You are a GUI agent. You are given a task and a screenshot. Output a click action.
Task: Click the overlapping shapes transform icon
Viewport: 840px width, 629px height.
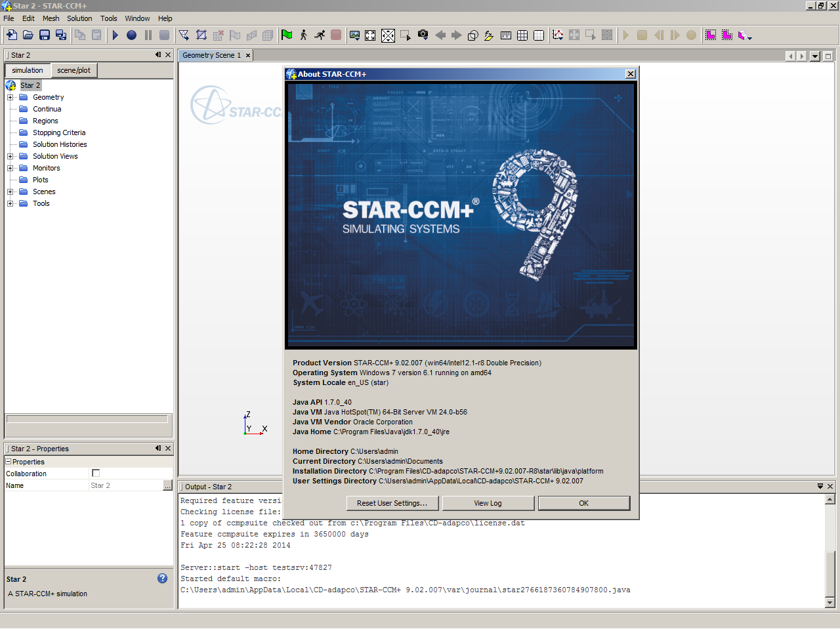click(x=472, y=35)
